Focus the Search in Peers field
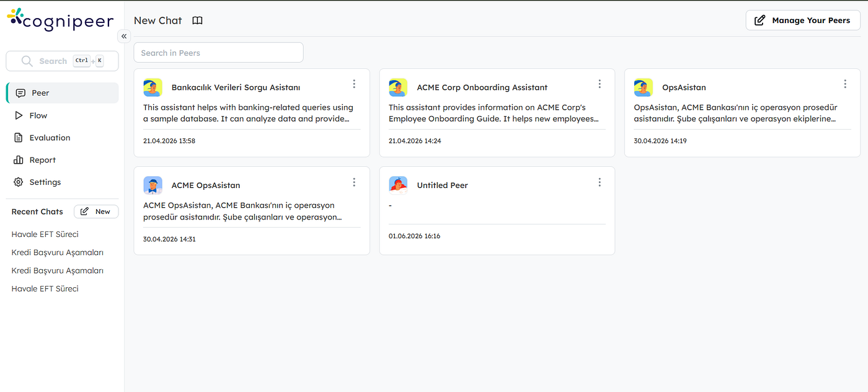 218,53
